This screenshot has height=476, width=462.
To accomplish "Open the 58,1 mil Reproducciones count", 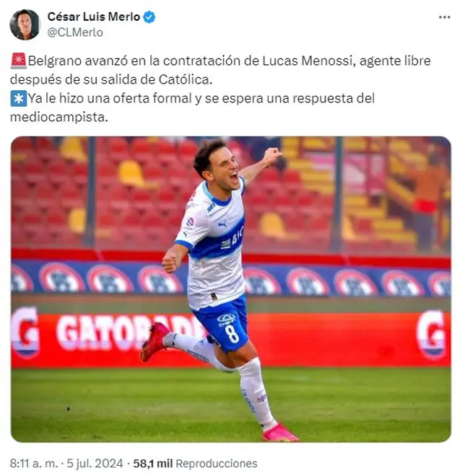I will coord(195,464).
